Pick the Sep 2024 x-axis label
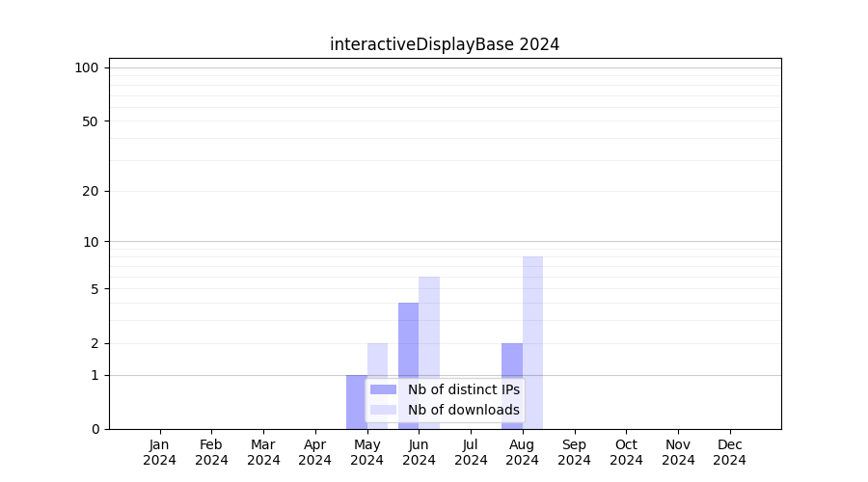This screenshot has height=482, width=868. coord(574,452)
